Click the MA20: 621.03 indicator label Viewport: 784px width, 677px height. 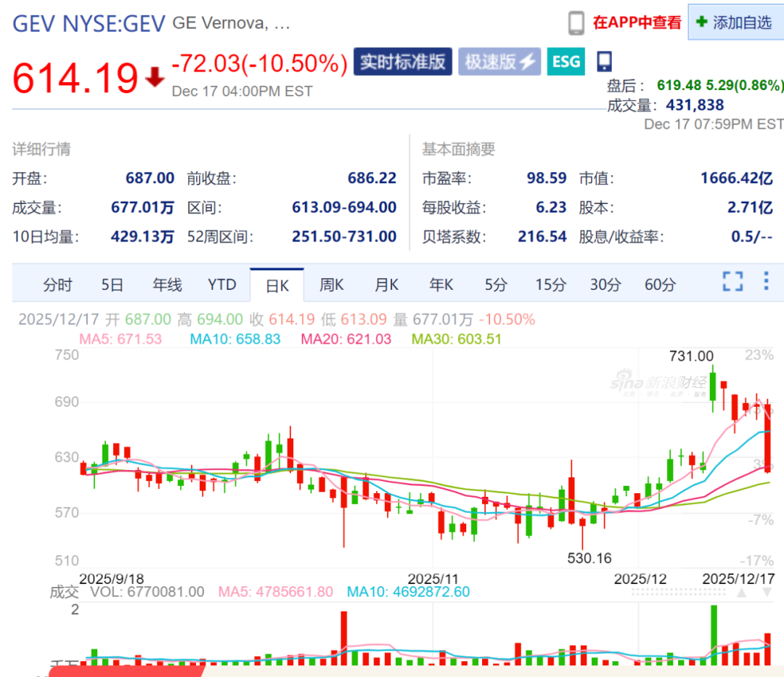point(346,339)
